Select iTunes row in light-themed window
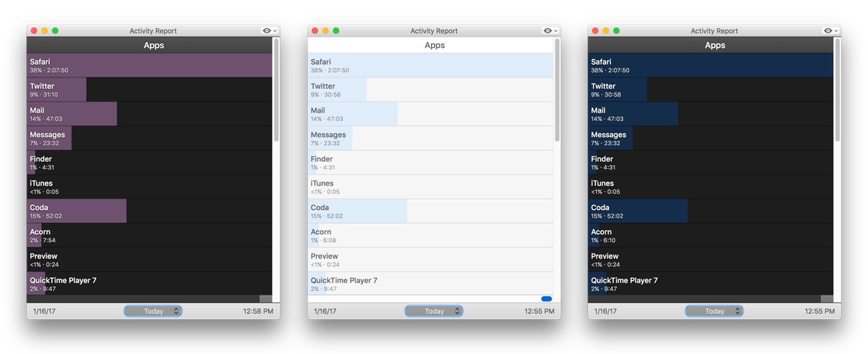868x354 pixels. [430, 187]
